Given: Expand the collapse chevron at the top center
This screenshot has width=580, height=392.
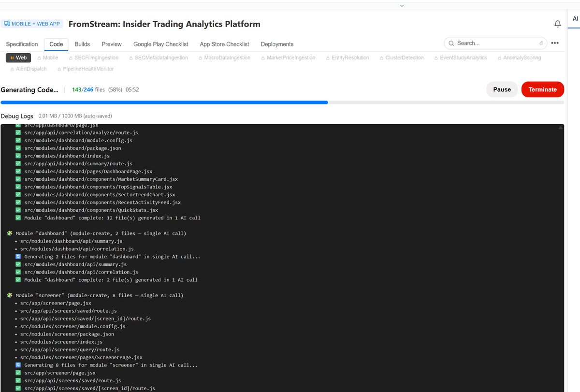Looking at the screenshot, I should coord(402,6).
